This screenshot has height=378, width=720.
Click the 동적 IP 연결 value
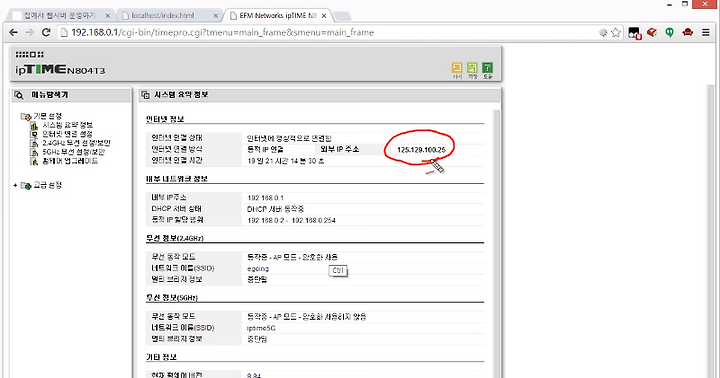[x=265, y=149]
